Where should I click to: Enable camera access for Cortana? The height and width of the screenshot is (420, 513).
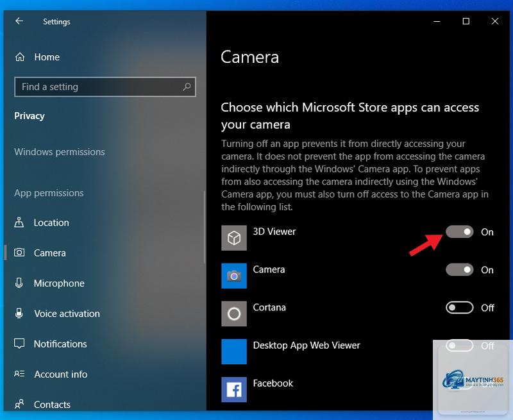459,308
